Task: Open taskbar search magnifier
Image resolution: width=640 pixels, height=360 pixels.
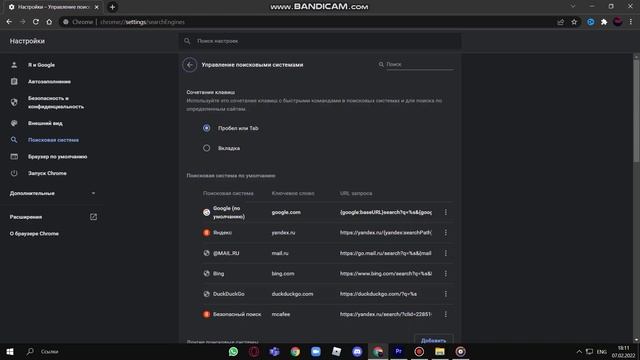Action: coord(30,351)
